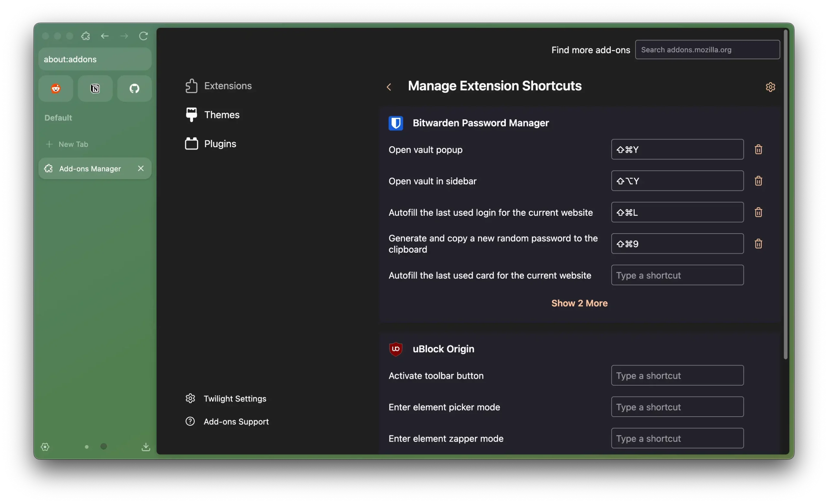Go back with the Manage Extension Shortcuts arrow
Viewport: 828px width, 504px height.
[x=389, y=86]
